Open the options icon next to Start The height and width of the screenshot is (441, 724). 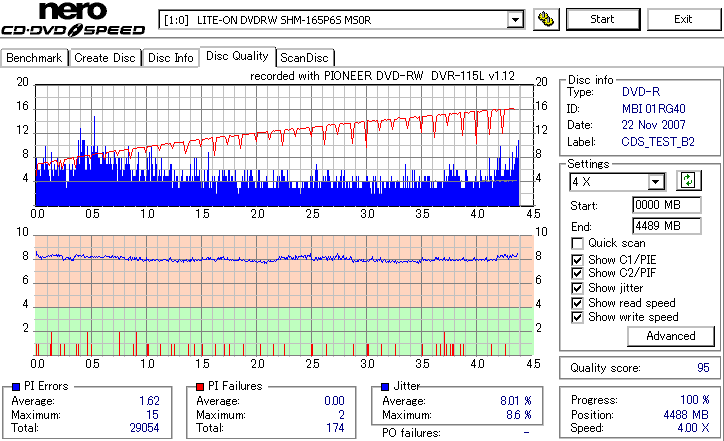pyautogui.click(x=546, y=19)
